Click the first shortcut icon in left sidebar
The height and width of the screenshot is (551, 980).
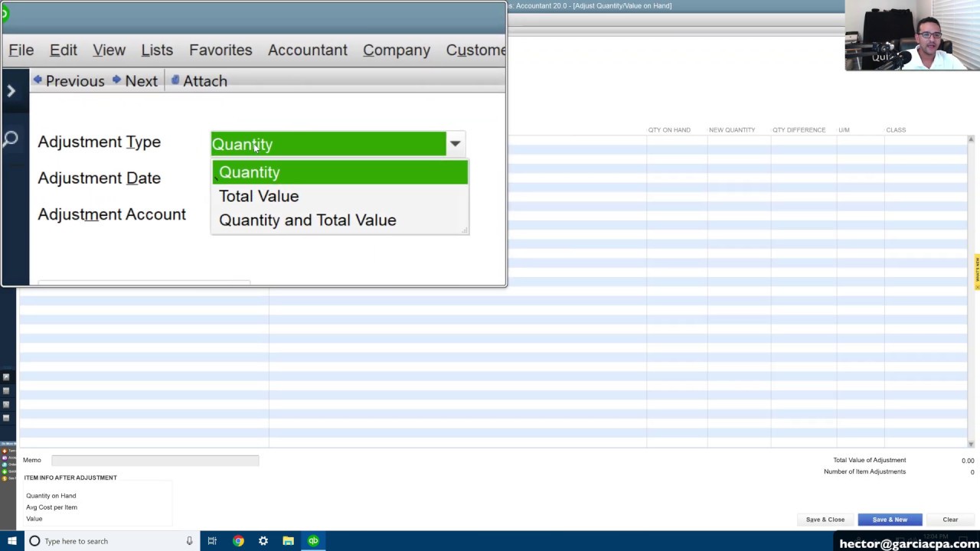coord(6,377)
